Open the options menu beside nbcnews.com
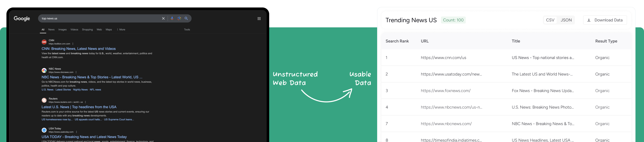Viewport: 644px width, 142px height. 76,72
